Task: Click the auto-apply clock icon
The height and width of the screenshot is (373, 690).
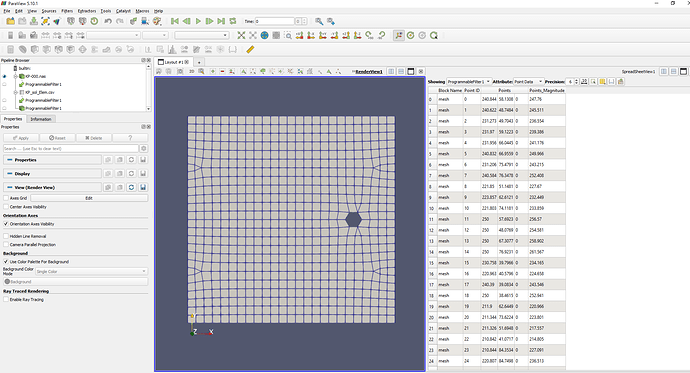Action: pyautogui.click(x=94, y=21)
